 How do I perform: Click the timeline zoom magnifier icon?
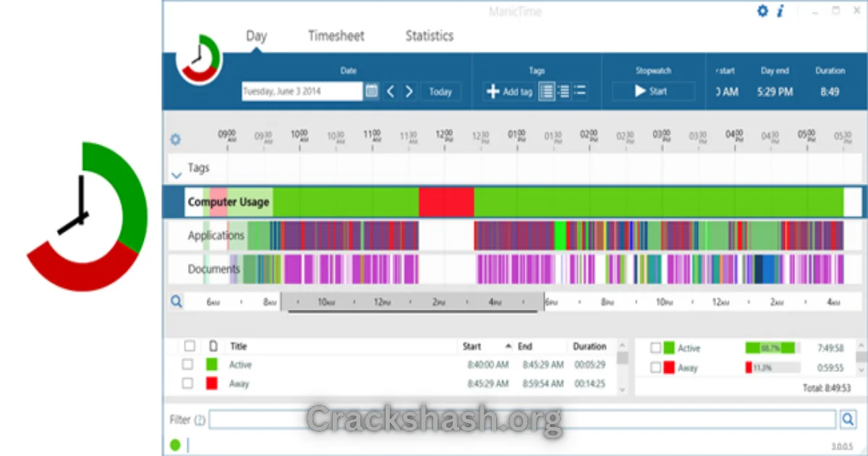point(176,301)
